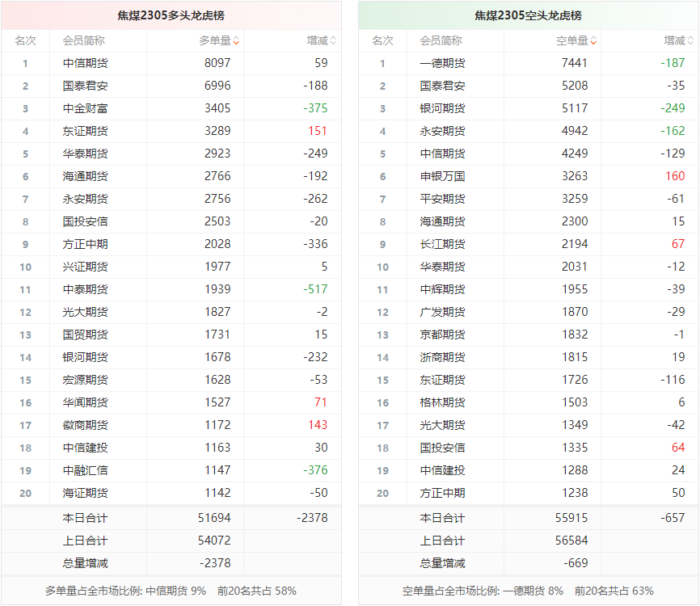The height and width of the screenshot is (606, 700).
Task: Open 一德期货 in the 空头 ranking
Action: click(x=442, y=63)
